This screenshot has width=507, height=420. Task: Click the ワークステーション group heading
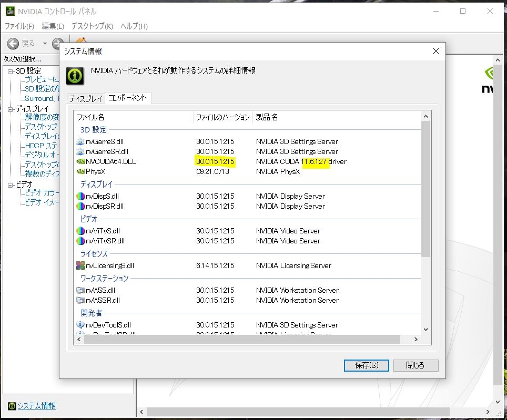[104, 278]
